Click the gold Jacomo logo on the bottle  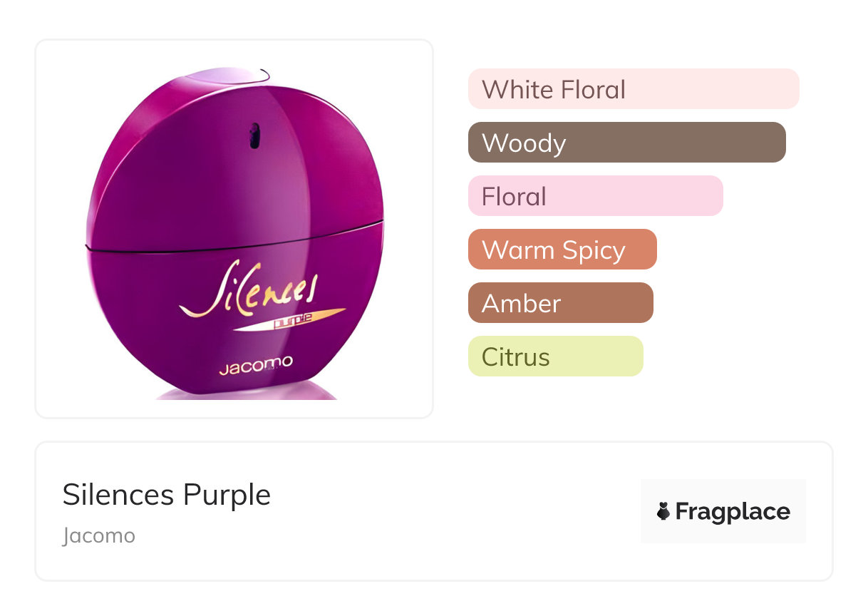pyautogui.click(x=255, y=365)
